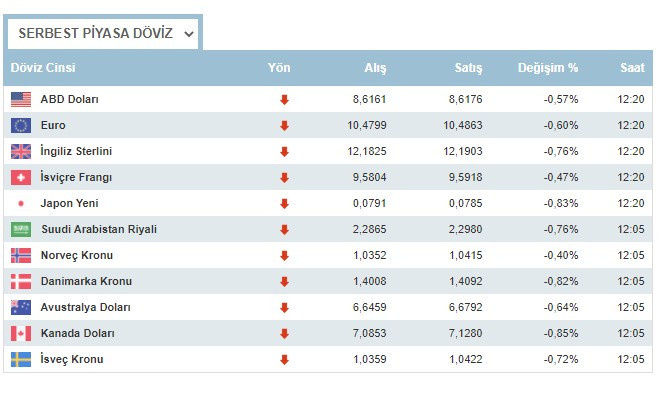The image size is (664, 398).
Task: Click the Swiss flag icon
Action: coord(21,177)
